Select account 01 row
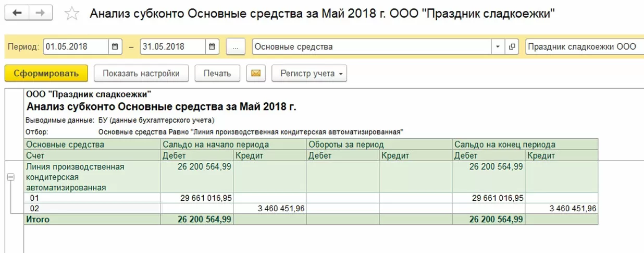The height and width of the screenshot is (253, 644). coord(34,198)
